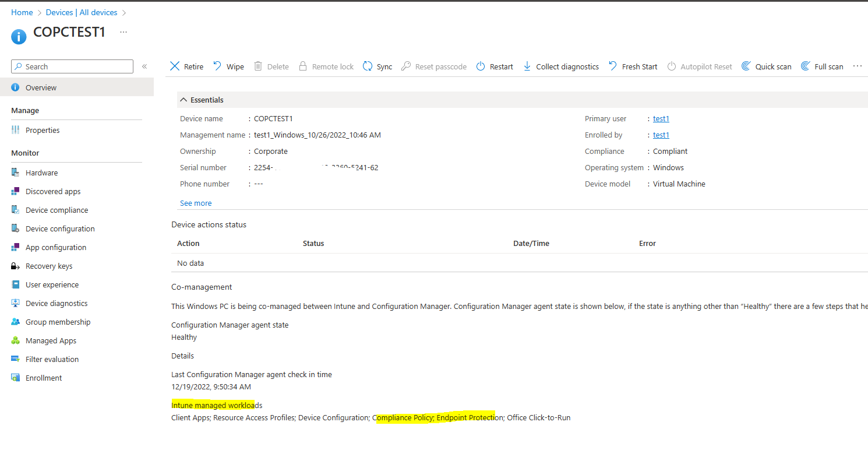Open Primary user test1 link
This screenshot has width=868, height=450.
point(661,118)
